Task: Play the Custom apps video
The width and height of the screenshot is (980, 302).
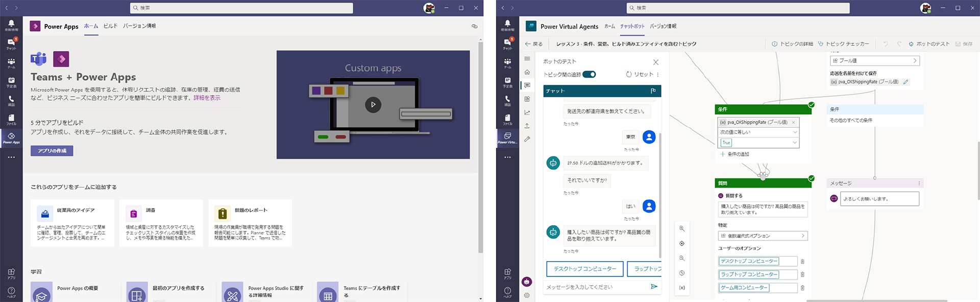Action: point(373,104)
